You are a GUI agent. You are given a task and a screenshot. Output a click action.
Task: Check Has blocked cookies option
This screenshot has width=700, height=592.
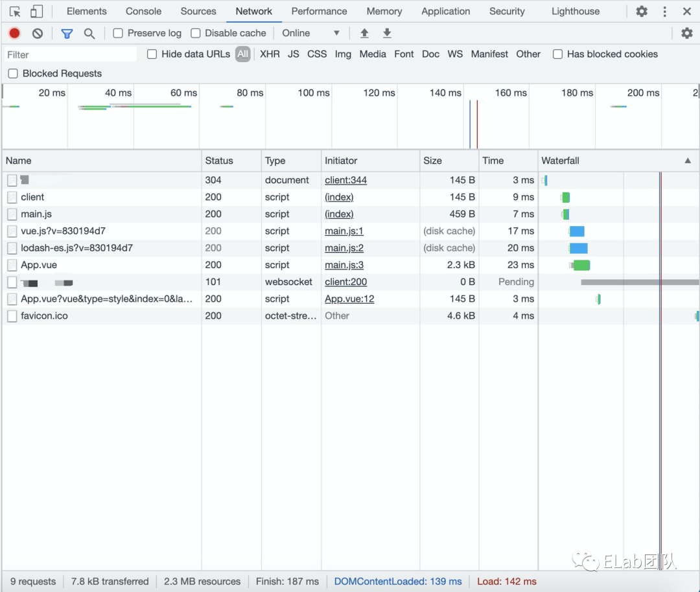click(x=557, y=54)
